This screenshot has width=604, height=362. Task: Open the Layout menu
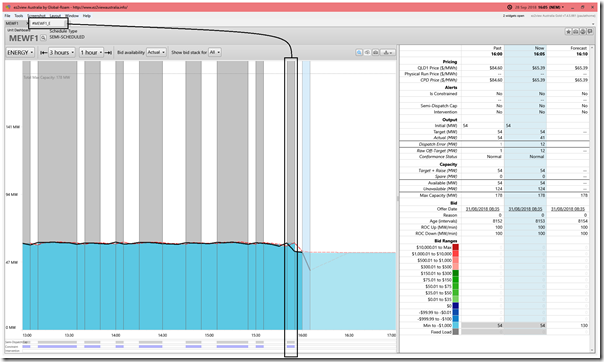(x=55, y=16)
